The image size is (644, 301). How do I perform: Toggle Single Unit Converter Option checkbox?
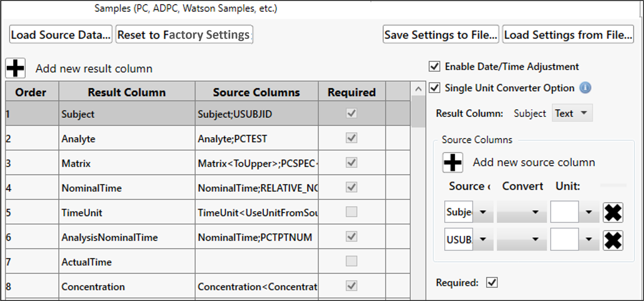pos(435,88)
